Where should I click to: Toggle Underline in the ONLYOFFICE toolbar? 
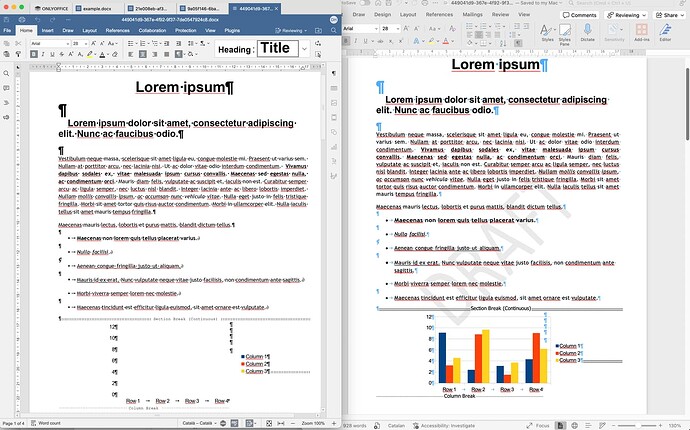(52, 54)
